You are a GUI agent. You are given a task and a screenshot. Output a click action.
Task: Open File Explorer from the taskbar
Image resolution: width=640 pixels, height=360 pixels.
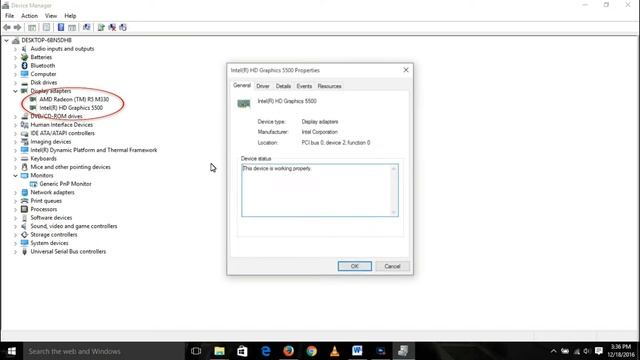(x=219, y=351)
